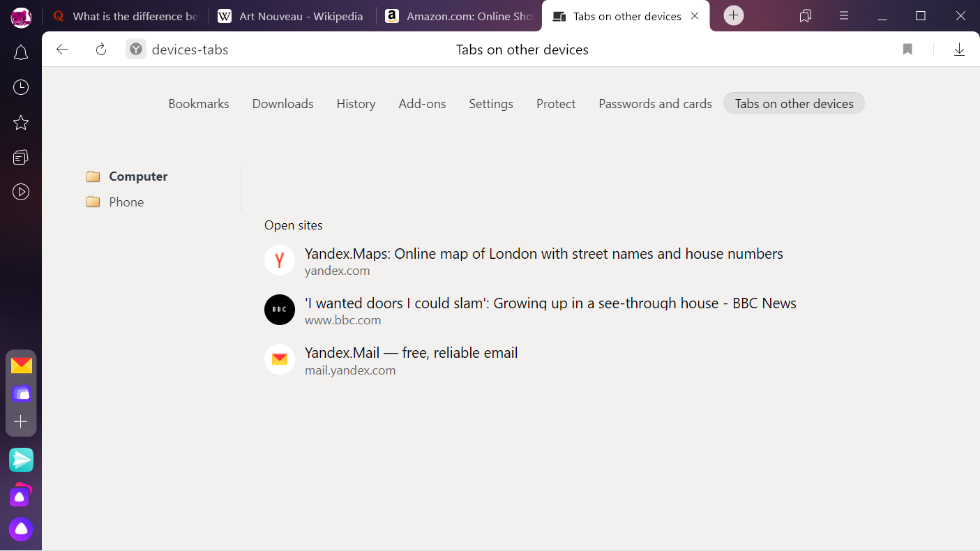Open Yandex.Mail free reliable email link
This screenshot has width=980, height=551.
[x=411, y=353]
